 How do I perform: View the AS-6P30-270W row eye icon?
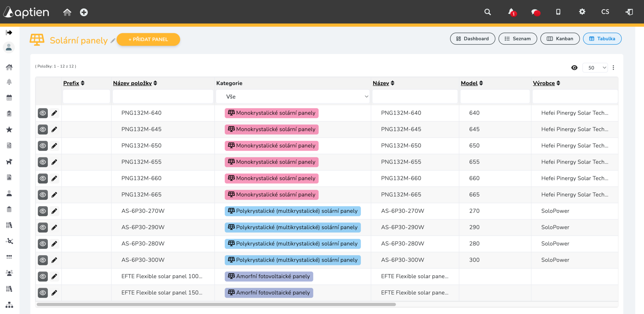click(43, 211)
